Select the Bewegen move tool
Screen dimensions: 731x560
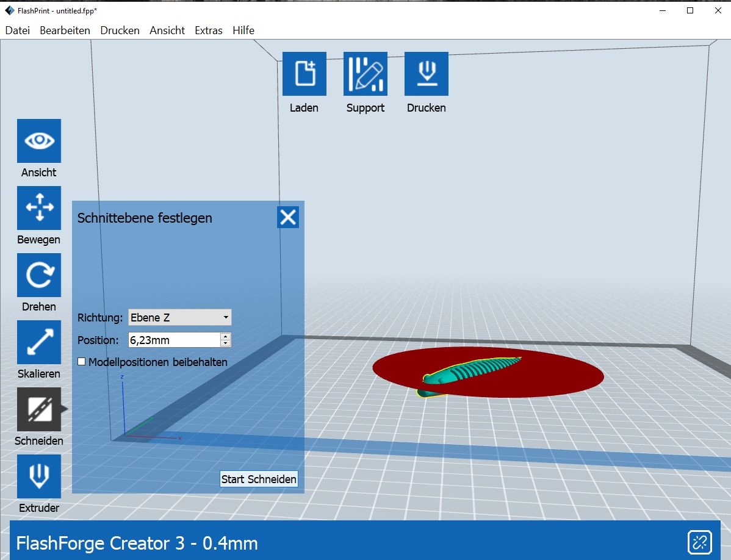tap(39, 208)
